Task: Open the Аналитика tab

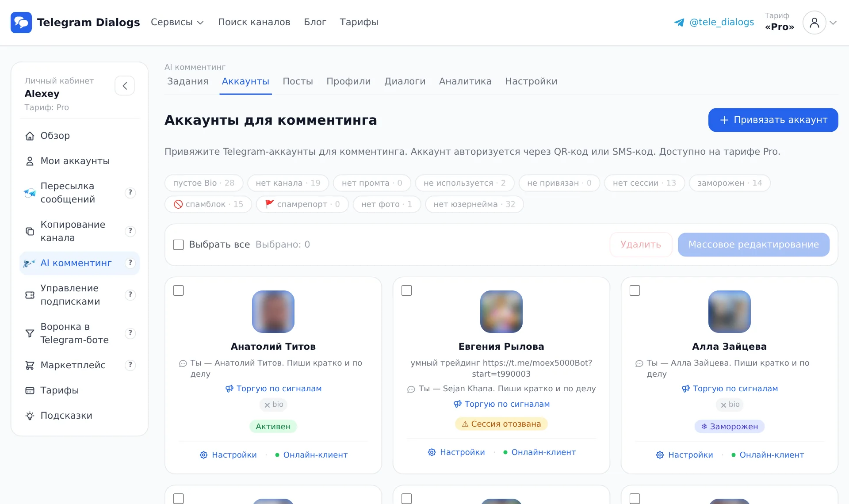Action: [465, 81]
